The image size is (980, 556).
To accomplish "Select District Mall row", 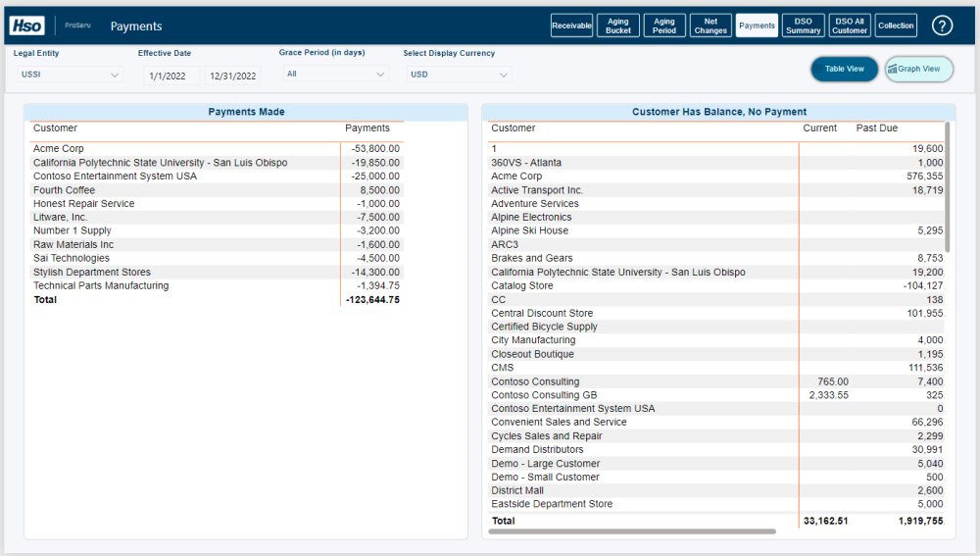I will click(715, 491).
